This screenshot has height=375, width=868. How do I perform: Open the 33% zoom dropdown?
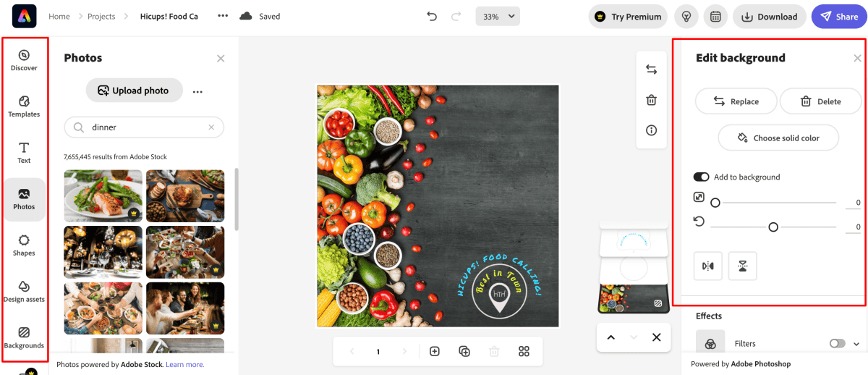[498, 17]
